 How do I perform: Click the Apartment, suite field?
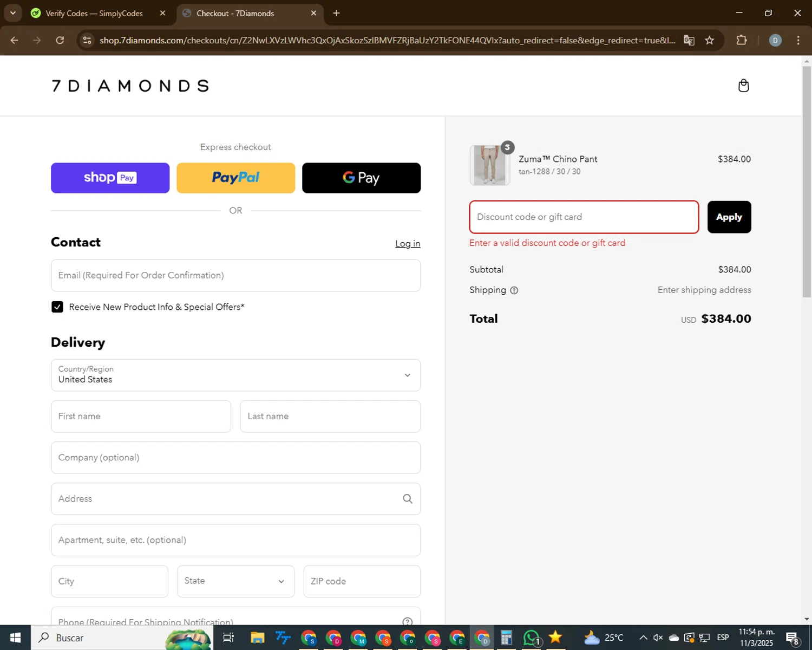(235, 539)
